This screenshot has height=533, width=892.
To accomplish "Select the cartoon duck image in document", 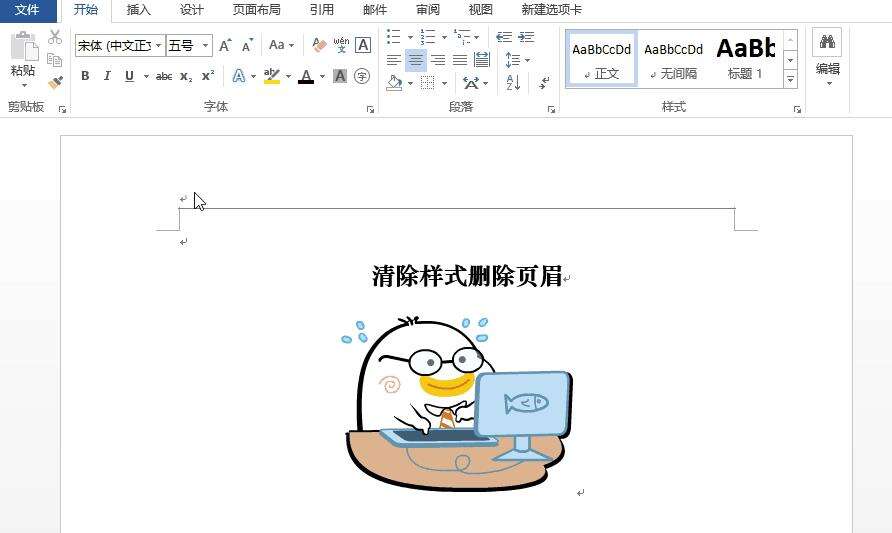I will coord(458,404).
